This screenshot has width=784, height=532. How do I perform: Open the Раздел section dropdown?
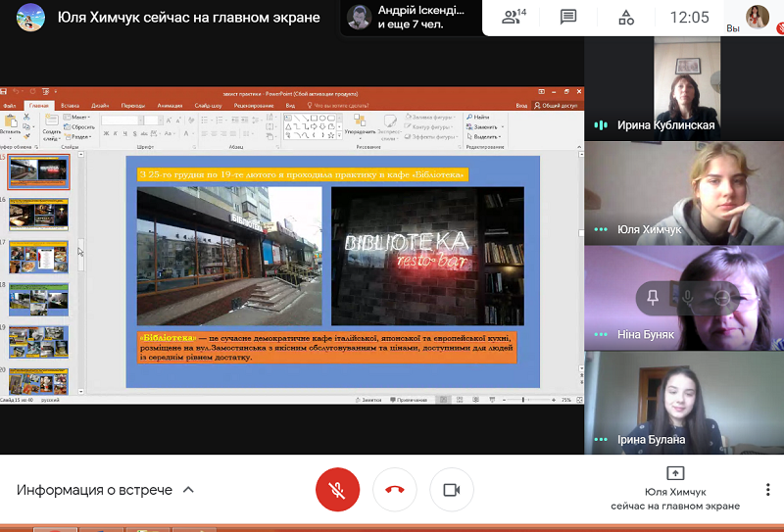pyautogui.click(x=78, y=136)
